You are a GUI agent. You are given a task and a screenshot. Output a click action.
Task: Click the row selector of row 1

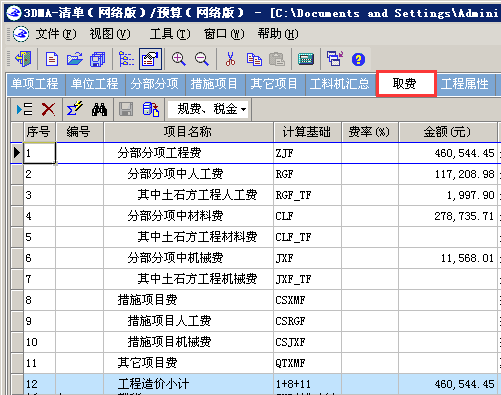click(17, 153)
